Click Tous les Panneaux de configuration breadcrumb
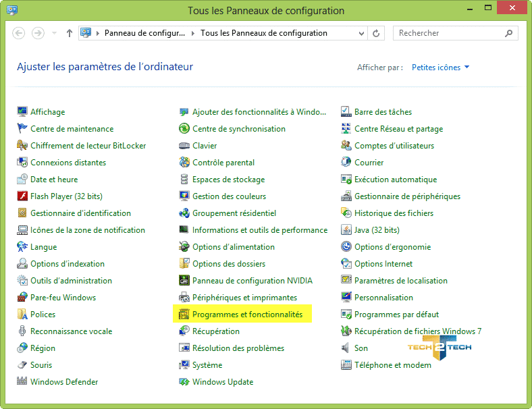 pyautogui.click(x=263, y=33)
